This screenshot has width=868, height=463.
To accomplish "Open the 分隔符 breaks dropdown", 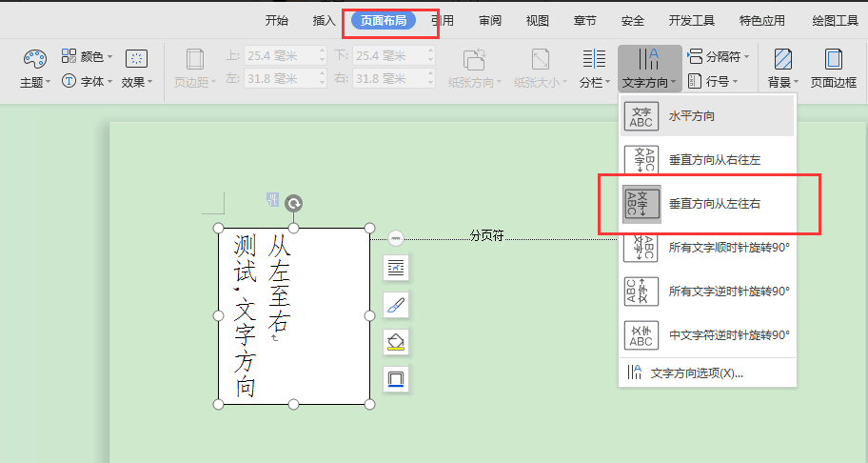I will [718, 56].
